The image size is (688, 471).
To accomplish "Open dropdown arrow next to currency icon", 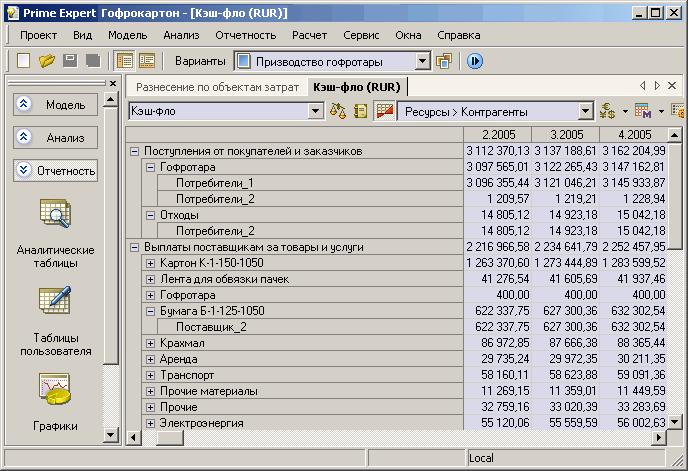I will 625,112.
